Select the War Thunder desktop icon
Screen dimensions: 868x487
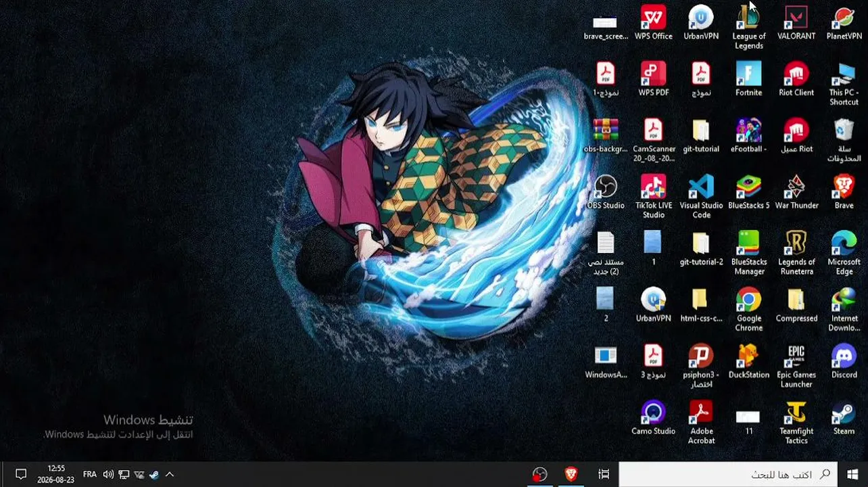tap(796, 192)
